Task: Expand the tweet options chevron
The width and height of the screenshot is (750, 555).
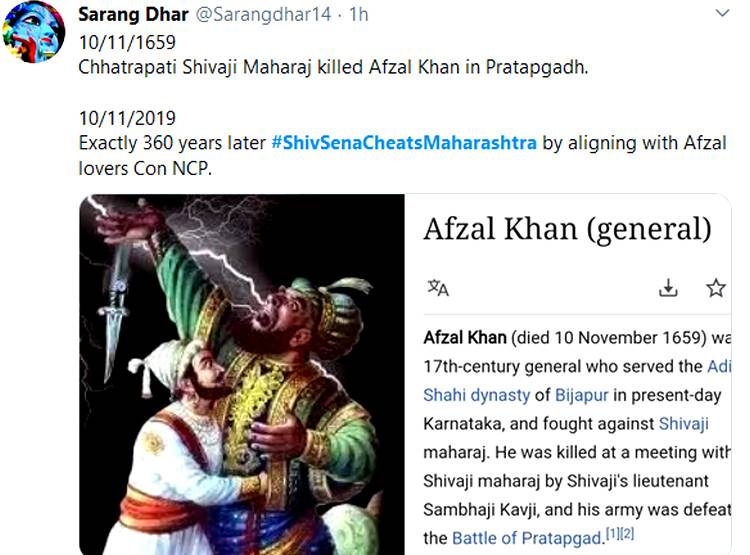Action: point(724,16)
